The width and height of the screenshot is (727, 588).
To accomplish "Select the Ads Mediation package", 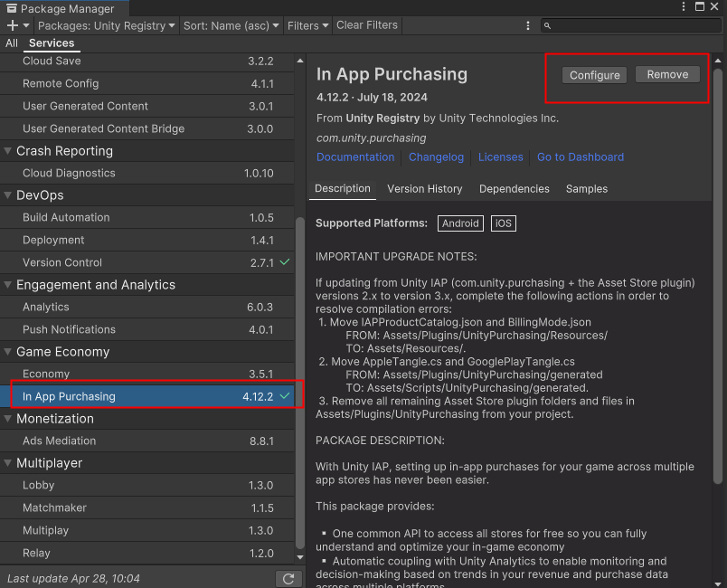I will (x=147, y=441).
